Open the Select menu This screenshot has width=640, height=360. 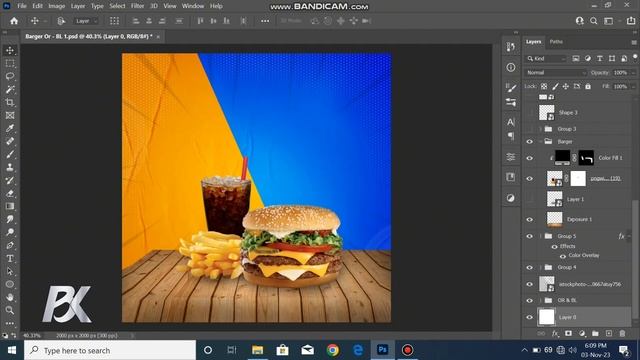[x=117, y=6]
